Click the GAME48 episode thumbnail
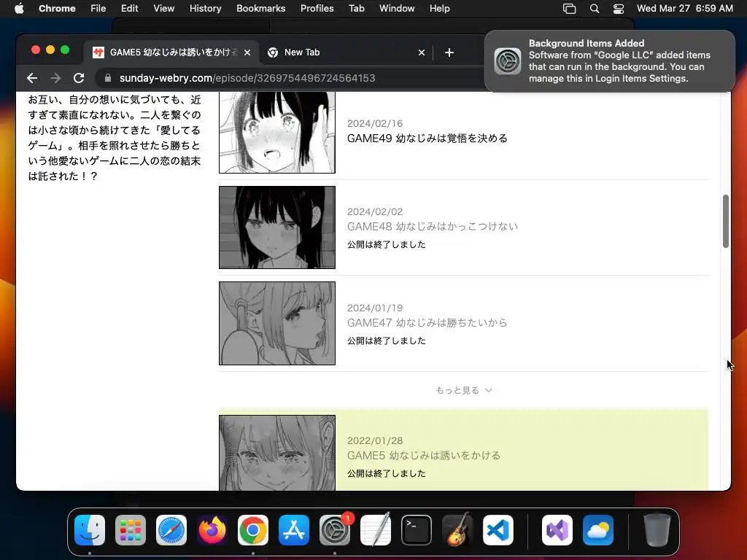This screenshot has width=747, height=560. click(276, 227)
